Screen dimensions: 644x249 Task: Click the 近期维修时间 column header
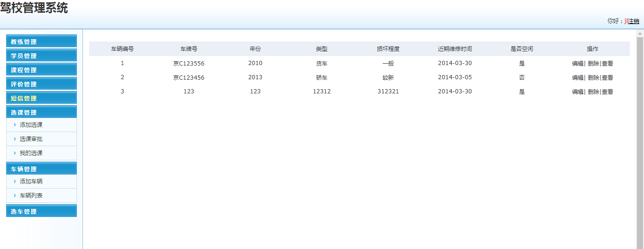(x=455, y=49)
